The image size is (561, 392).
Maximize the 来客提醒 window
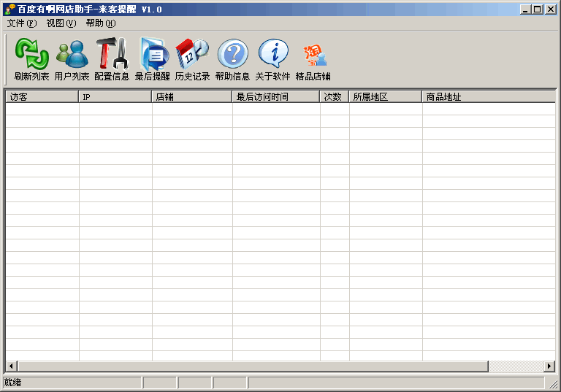pyautogui.click(x=538, y=9)
